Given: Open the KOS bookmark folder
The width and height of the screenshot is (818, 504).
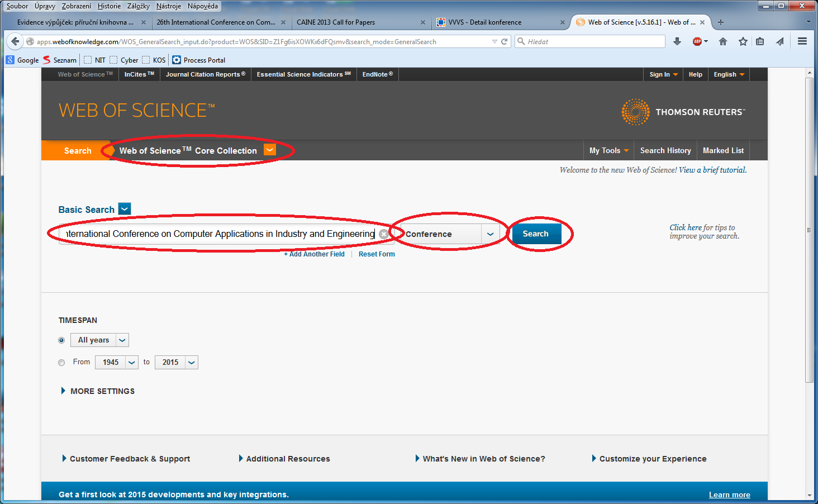Looking at the screenshot, I should point(154,60).
